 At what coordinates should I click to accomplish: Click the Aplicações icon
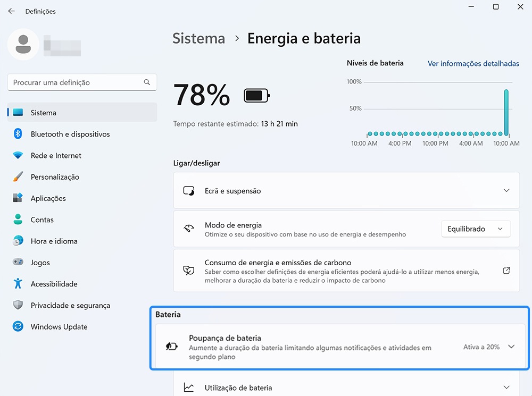pyautogui.click(x=18, y=198)
